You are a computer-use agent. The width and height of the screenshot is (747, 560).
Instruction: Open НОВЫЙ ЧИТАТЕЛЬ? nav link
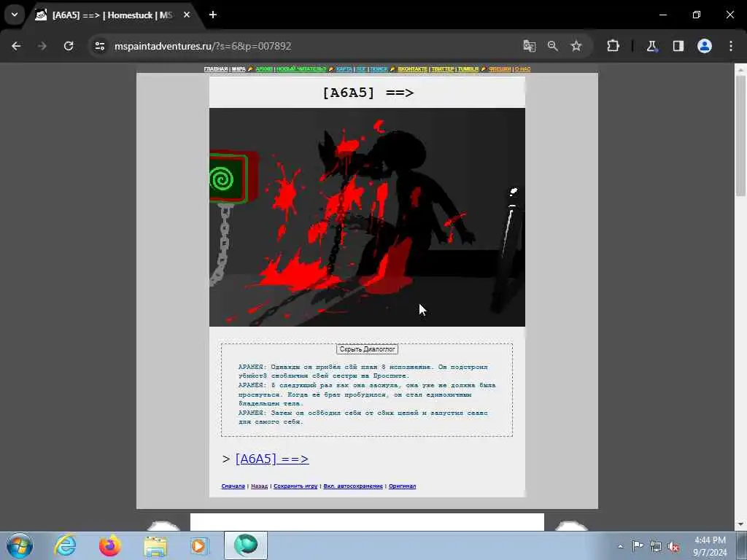pos(301,69)
